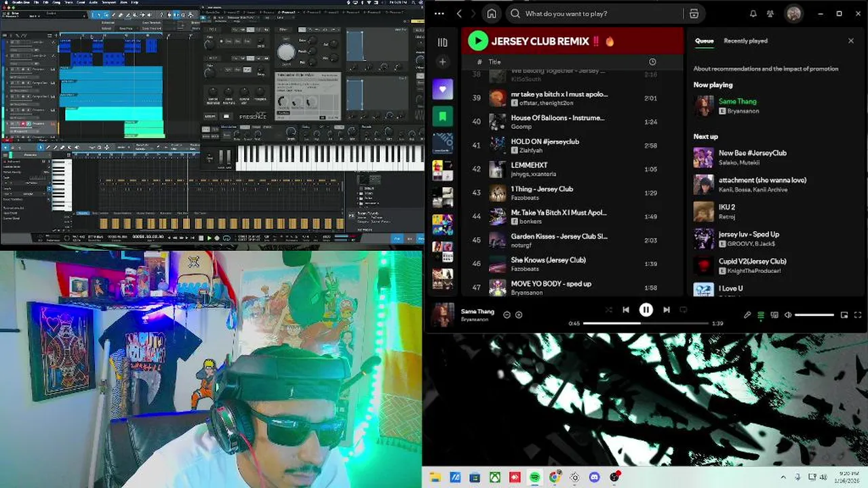Click stop in Studio One transport
Screen dimensions: 868x488
(x=201, y=238)
